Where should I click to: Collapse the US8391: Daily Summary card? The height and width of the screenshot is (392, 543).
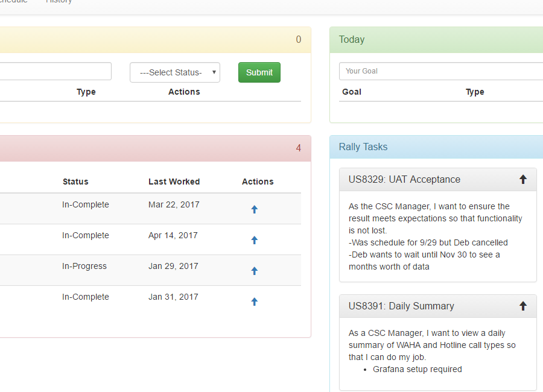522,305
